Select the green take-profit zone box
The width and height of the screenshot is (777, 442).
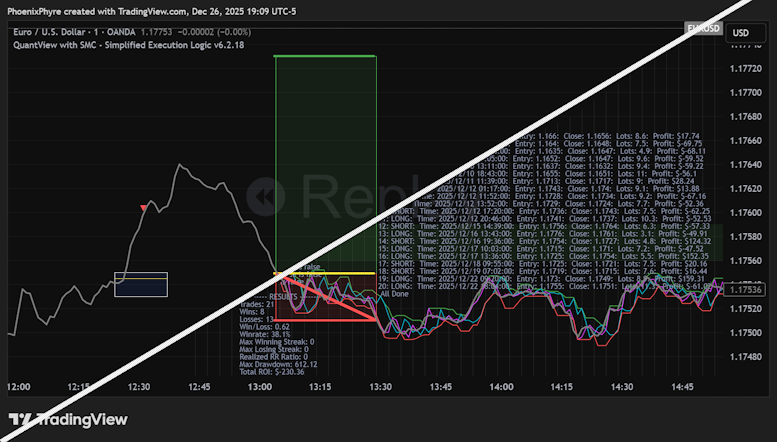coord(324,150)
